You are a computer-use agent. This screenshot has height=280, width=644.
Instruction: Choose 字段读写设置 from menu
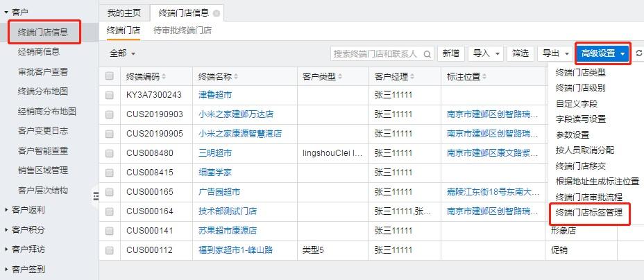(580, 119)
